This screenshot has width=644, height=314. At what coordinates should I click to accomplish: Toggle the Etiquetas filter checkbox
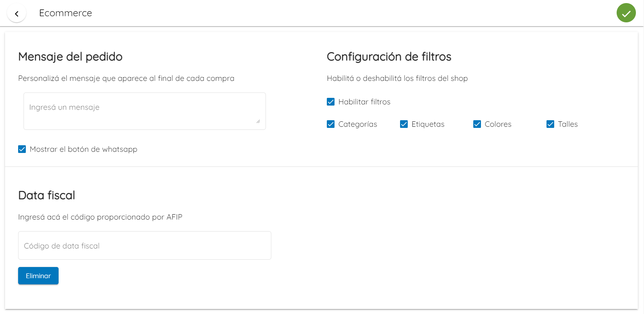(404, 124)
